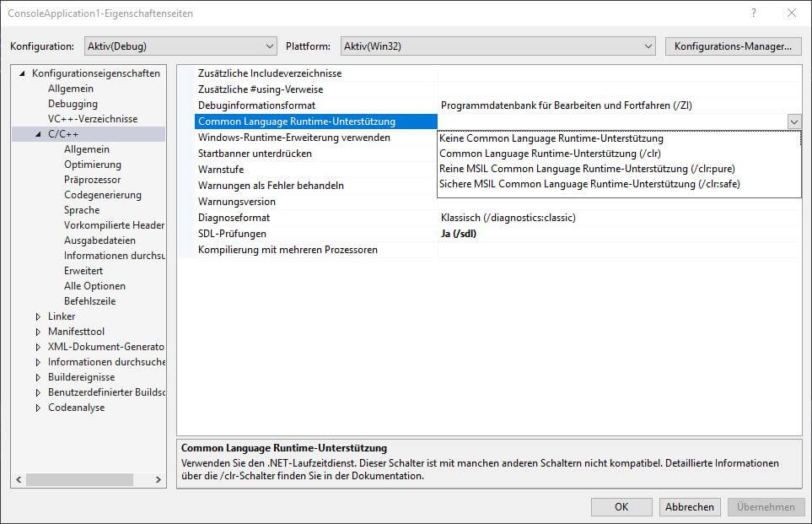Expand the Manifesttool tree node
Viewport: 812px width, 524px height.
(38, 332)
